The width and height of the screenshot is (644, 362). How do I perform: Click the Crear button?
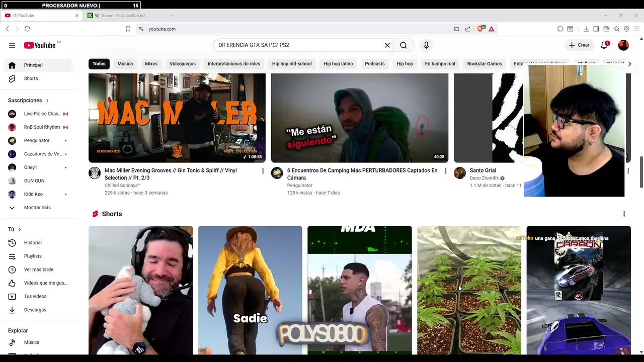(579, 45)
